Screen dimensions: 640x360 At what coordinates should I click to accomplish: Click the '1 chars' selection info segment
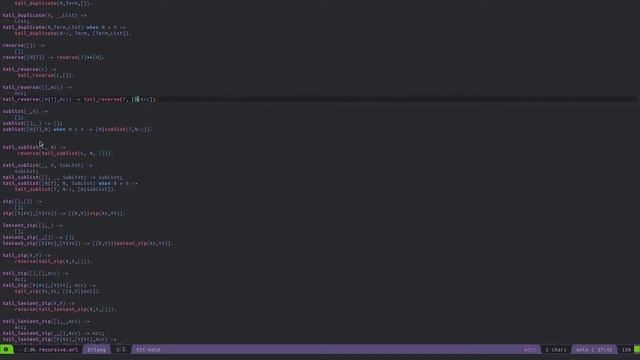pos(556,350)
